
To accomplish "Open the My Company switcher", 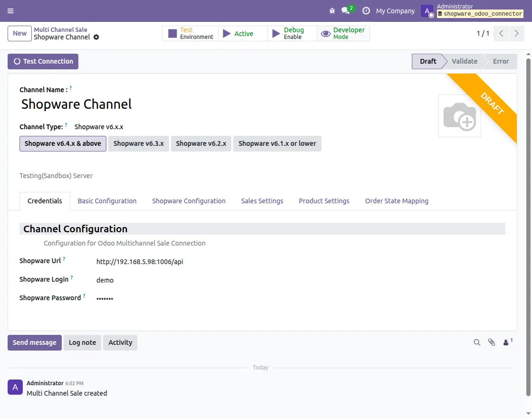I will (395, 11).
